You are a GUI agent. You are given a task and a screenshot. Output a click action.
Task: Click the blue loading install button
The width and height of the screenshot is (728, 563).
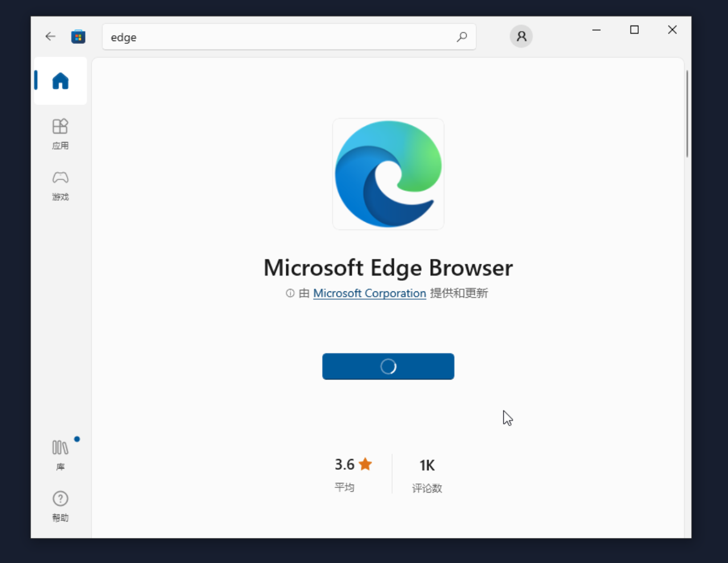tap(388, 366)
